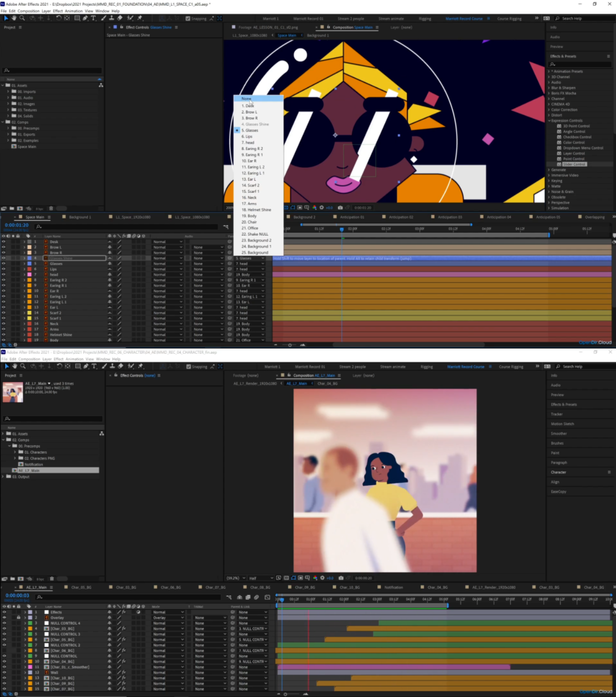Viewport: 616px width, 697px height.
Task: Toggle Snapping checkbox in upper window toolbar
Action: coord(188,19)
